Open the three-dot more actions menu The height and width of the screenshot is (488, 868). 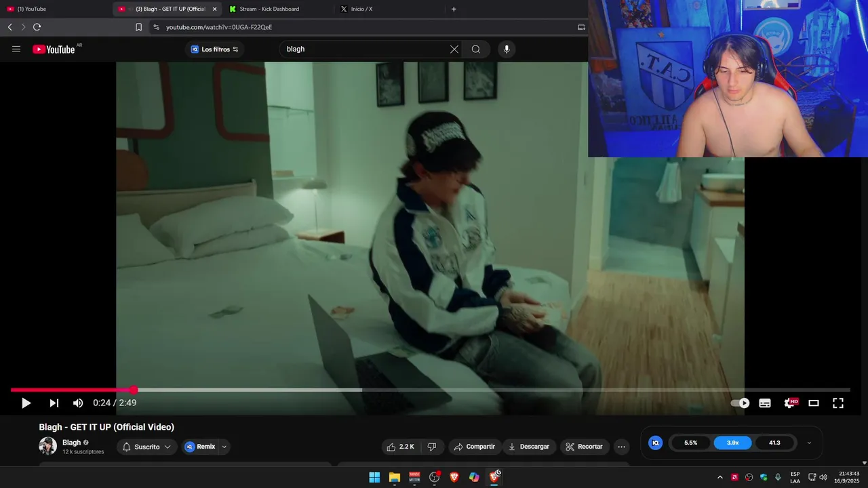click(621, 447)
